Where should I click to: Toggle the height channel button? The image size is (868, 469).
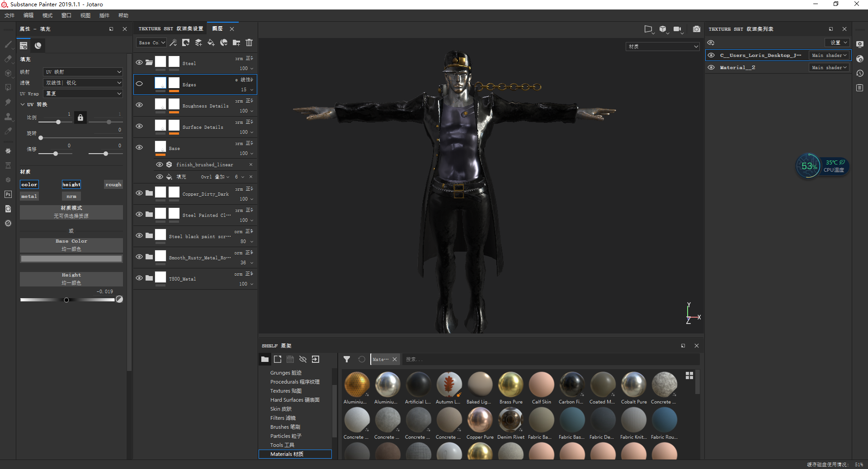tap(71, 184)
